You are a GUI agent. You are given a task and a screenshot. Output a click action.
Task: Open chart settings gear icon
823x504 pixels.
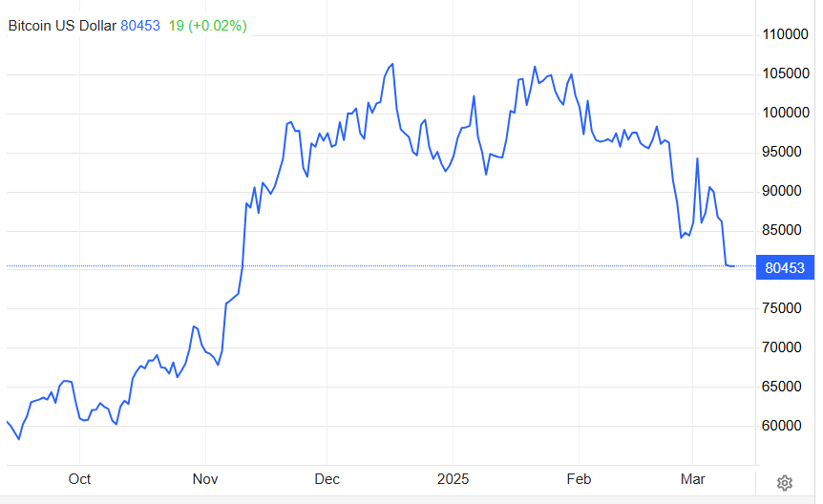click(x=784, y=482)
